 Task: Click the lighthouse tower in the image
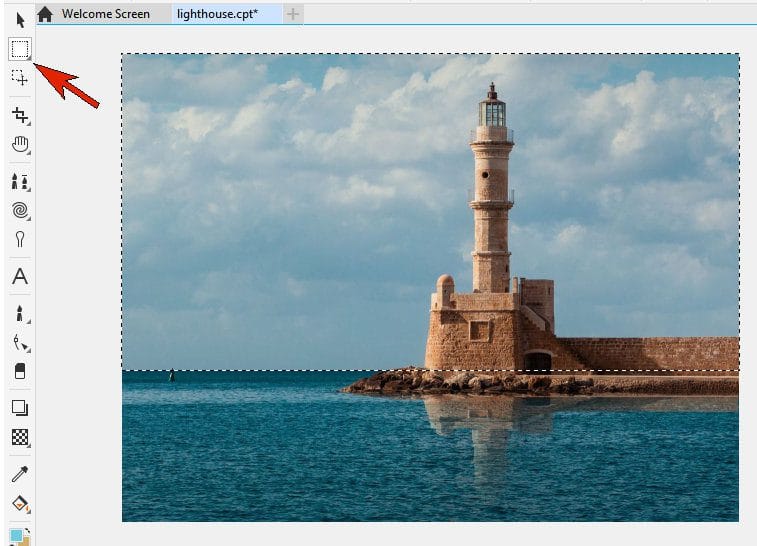click(x=491, y=188)
